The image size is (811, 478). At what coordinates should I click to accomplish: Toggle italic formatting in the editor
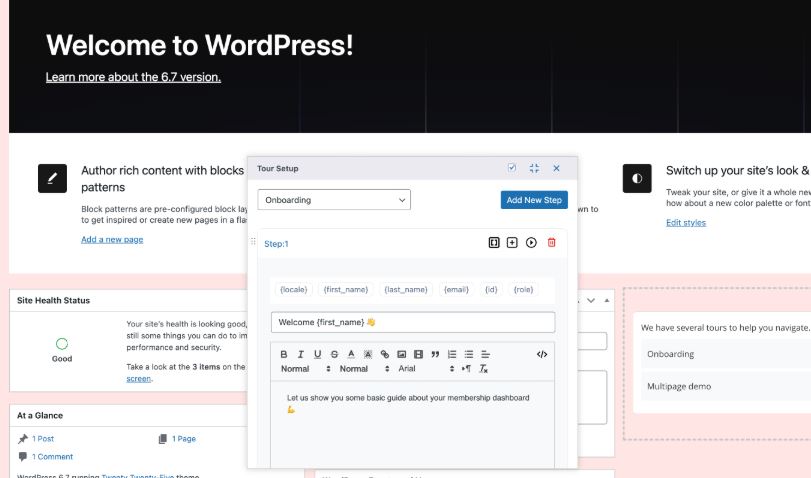(x=300, y=354)
